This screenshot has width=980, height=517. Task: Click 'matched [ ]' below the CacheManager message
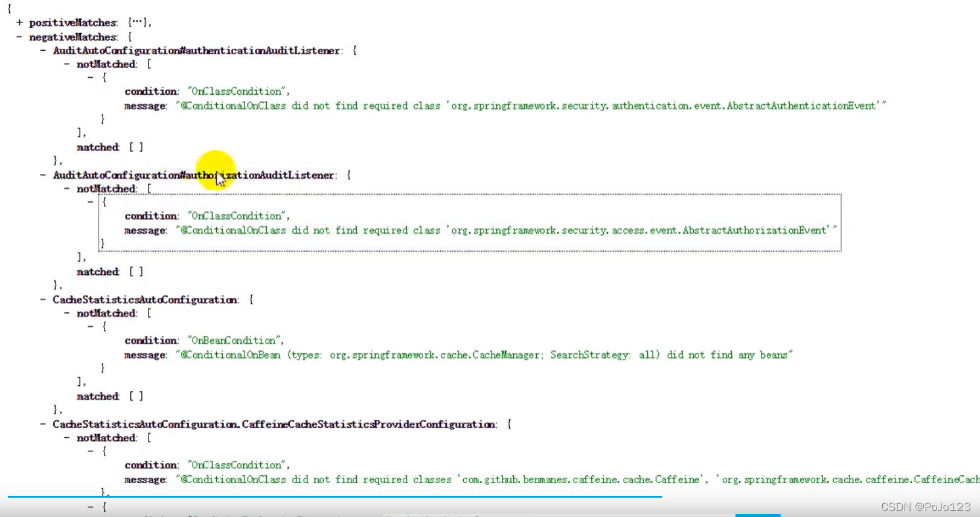pyautogui.click(x=110, y=396)
